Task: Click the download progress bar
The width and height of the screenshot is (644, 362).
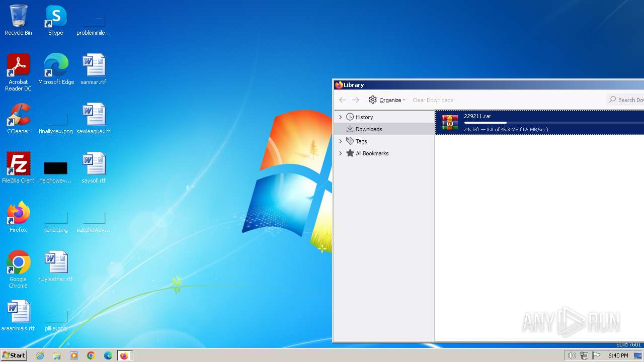Action: click(x=553, y=123)
